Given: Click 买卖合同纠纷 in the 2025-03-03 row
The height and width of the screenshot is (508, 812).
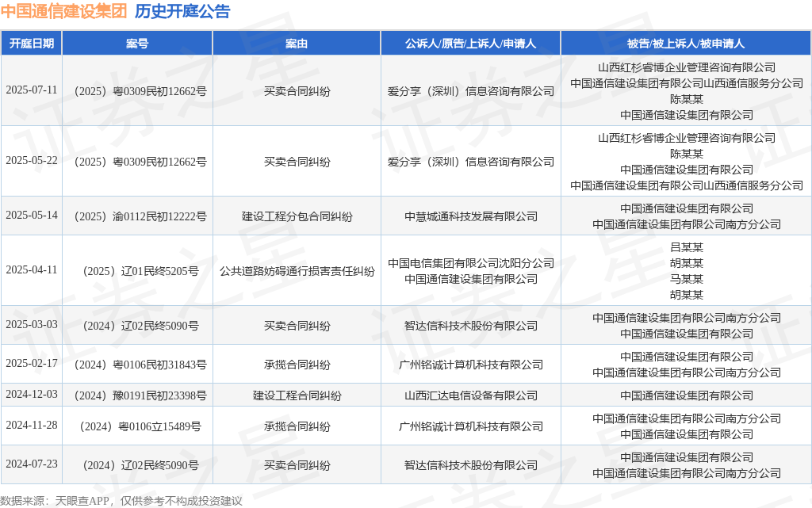Looking at the screenshot, I should 297,326.
